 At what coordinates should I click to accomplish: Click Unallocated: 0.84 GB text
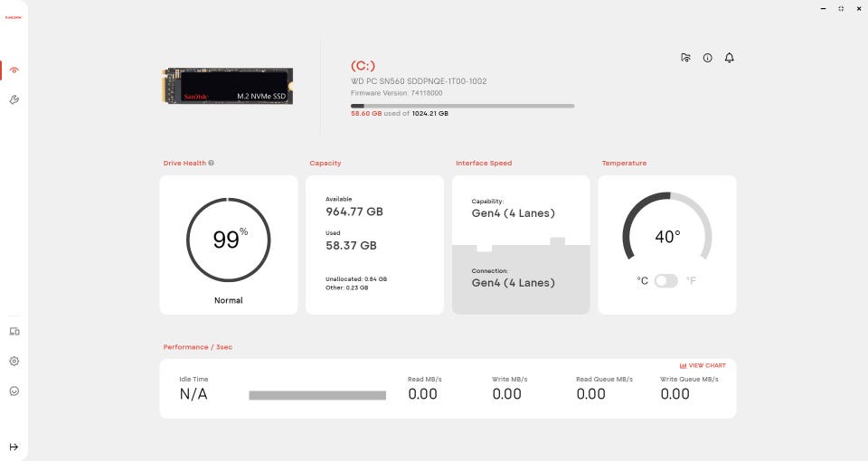coord(356,279)
